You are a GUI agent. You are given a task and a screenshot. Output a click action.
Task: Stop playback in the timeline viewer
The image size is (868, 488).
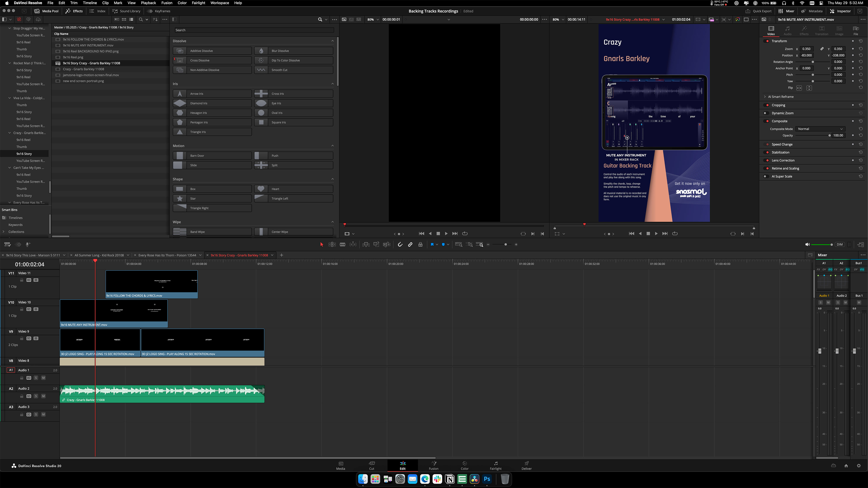coord(648,234)
